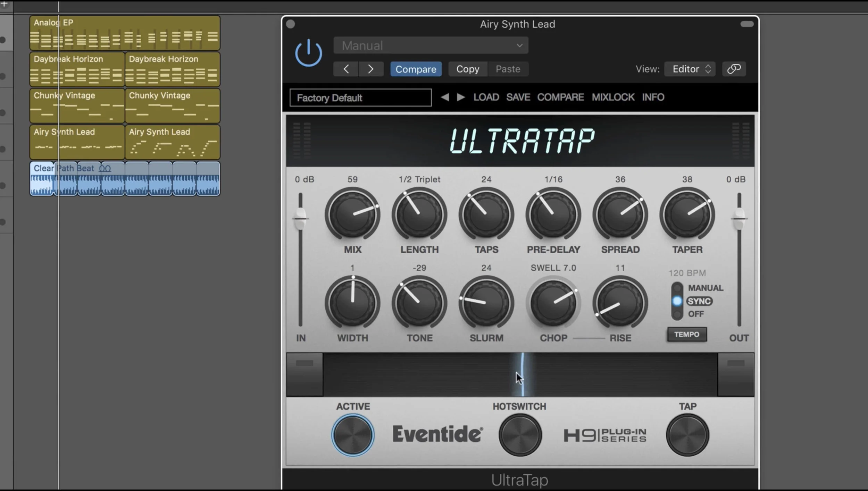Close the Airy Synth Lead plug-in window
Viewport: 868px width, 491px height.
291,24
